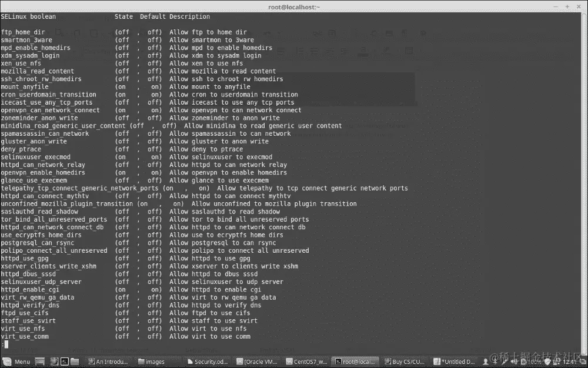
Task: Click the network status icon in system tray
Action: click(505, 362)
